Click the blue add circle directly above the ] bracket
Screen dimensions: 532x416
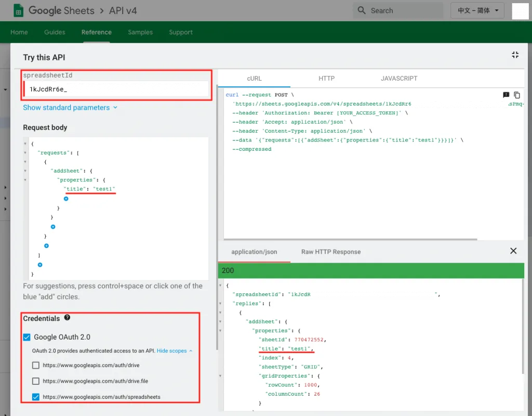click(46, 246)
